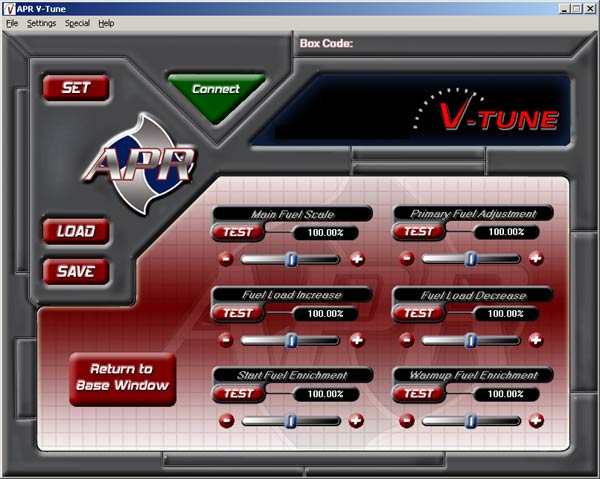
Task: Click the red SET button
Action: pyautogui.click(x=76, y=88)
